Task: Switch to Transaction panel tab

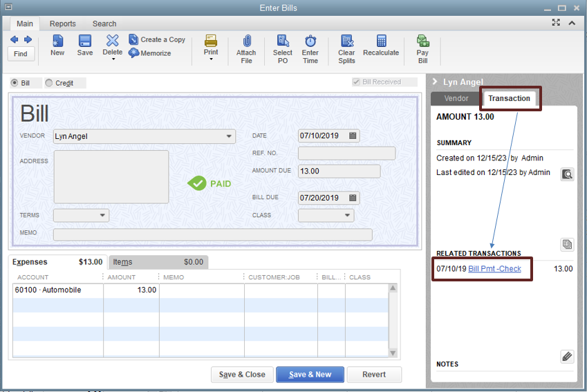Action: [x=509, y=98]
